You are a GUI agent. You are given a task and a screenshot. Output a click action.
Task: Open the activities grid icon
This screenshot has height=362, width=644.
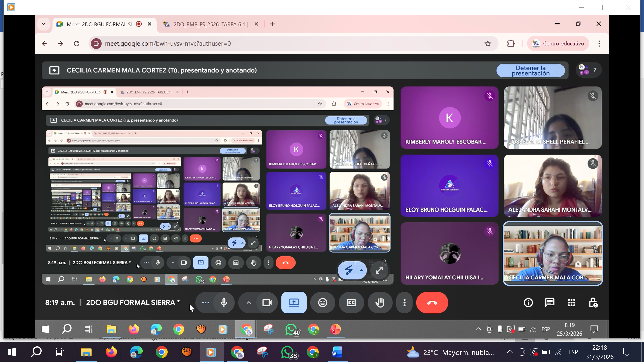(x=571, y=303)
